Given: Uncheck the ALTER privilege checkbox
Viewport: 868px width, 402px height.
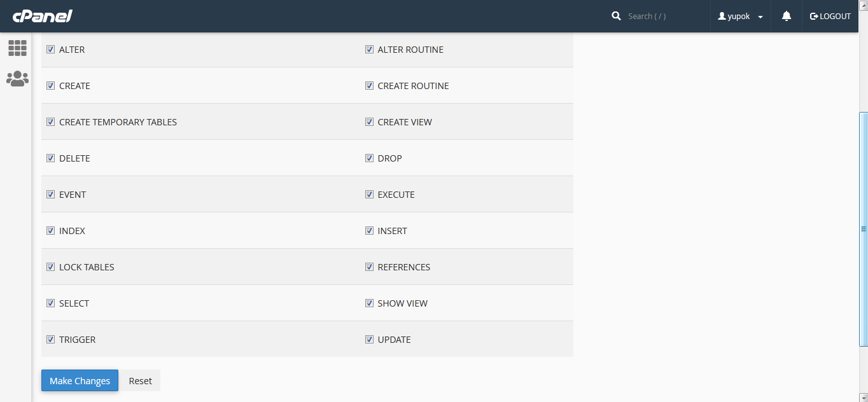Looking at the screenshot, I should click(51, 50).
